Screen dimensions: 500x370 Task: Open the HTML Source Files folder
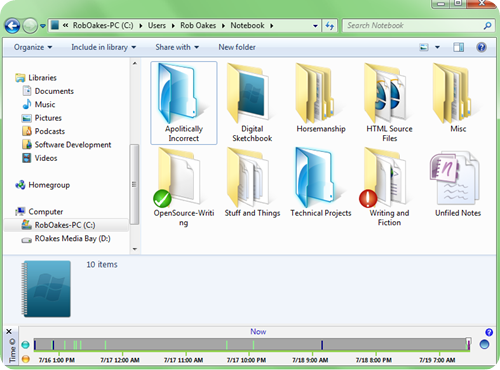click(389, 103)
